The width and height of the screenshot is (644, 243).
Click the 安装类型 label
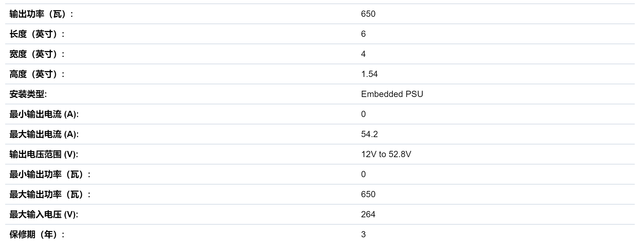[x=28, y=94]
